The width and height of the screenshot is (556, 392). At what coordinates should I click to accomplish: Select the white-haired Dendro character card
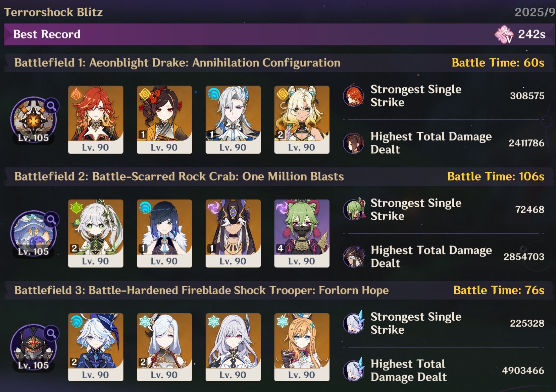pyautogui.click(x=96, y=233)
